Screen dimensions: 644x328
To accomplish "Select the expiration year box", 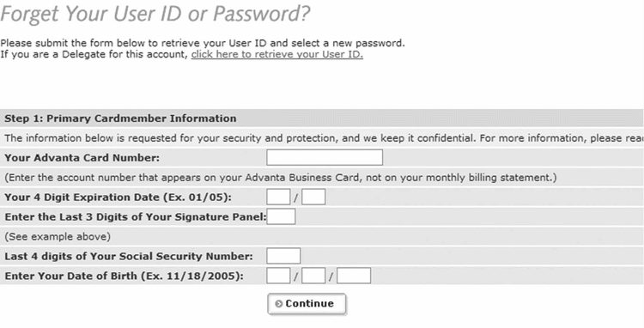I will point(313,197).
